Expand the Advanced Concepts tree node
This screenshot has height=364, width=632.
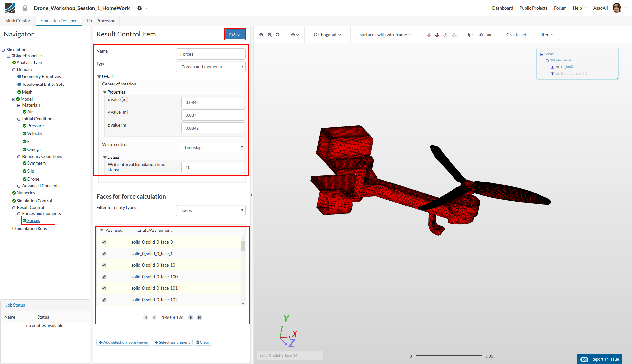[x=19, y=186]
